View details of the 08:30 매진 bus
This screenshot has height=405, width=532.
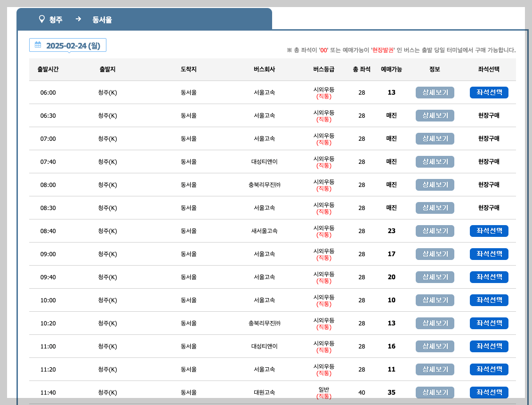pyautogui.click(x=435, y=208)
